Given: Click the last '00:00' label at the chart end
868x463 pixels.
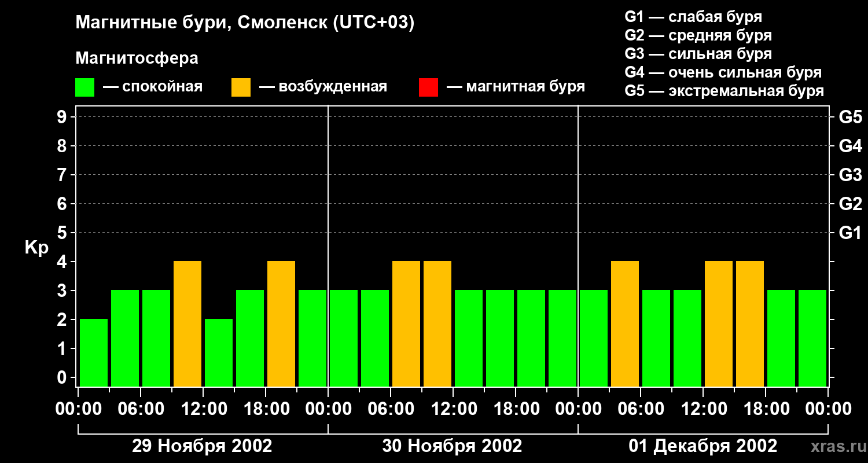Looking at the screenshot, I should [828, 409].
